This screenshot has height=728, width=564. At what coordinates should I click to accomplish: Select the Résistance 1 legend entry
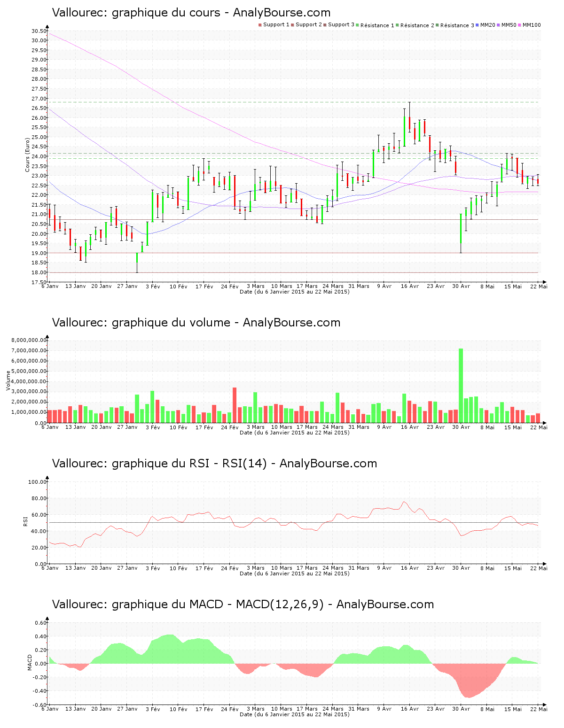pos(375,25)
